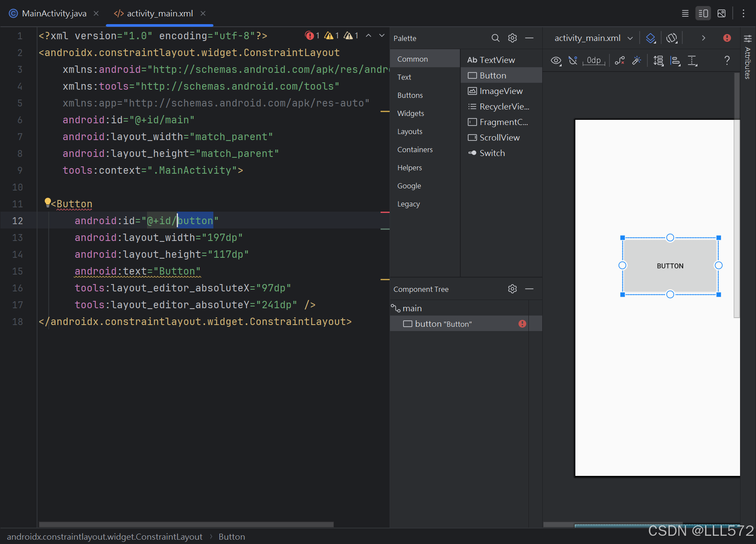Open Palette settings gear
The image size is (756, 544).
512,38
